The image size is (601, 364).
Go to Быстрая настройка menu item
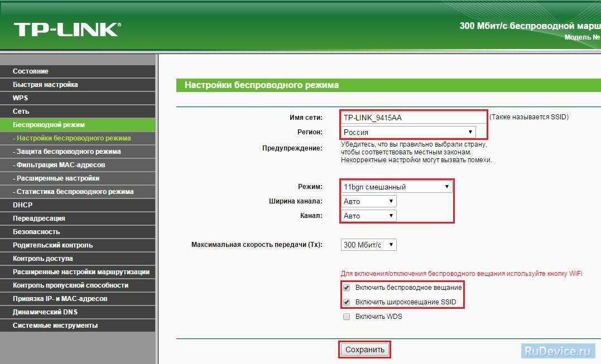(45, 85)
